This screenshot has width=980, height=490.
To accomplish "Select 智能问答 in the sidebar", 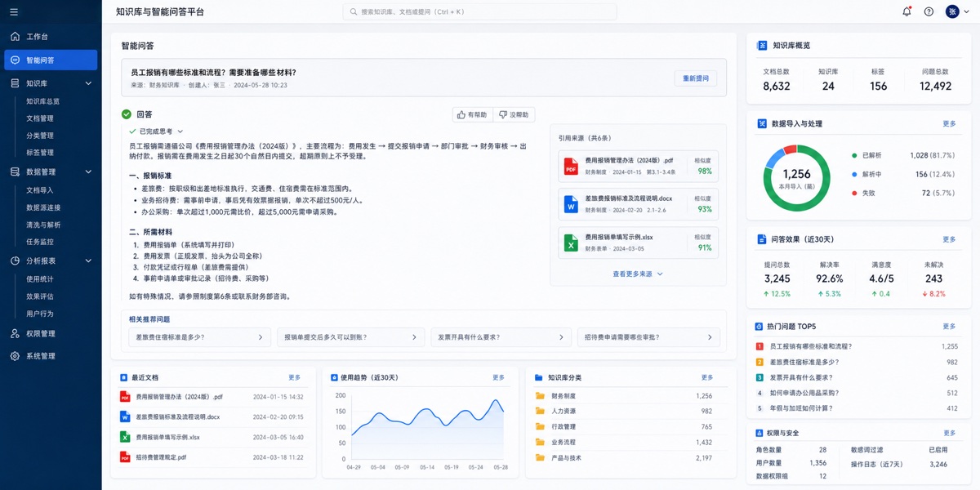I will [51, 60].
